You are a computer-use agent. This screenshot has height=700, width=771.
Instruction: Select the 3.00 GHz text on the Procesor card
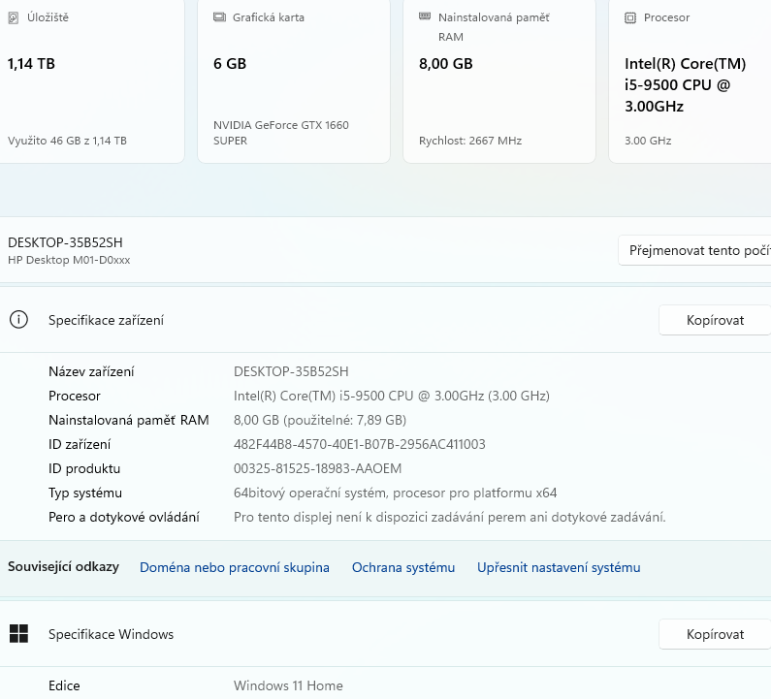(648, 141)
